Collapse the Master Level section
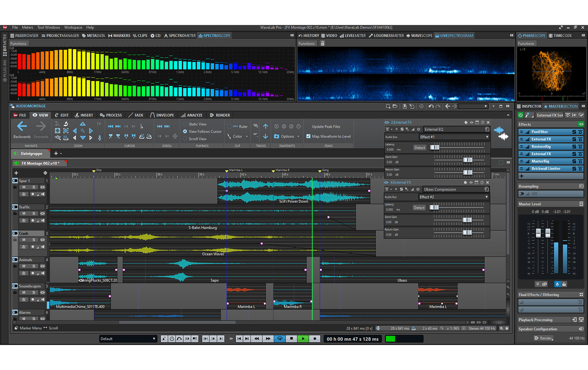Screen dimensions: 588x370 (x=581, y=204)
